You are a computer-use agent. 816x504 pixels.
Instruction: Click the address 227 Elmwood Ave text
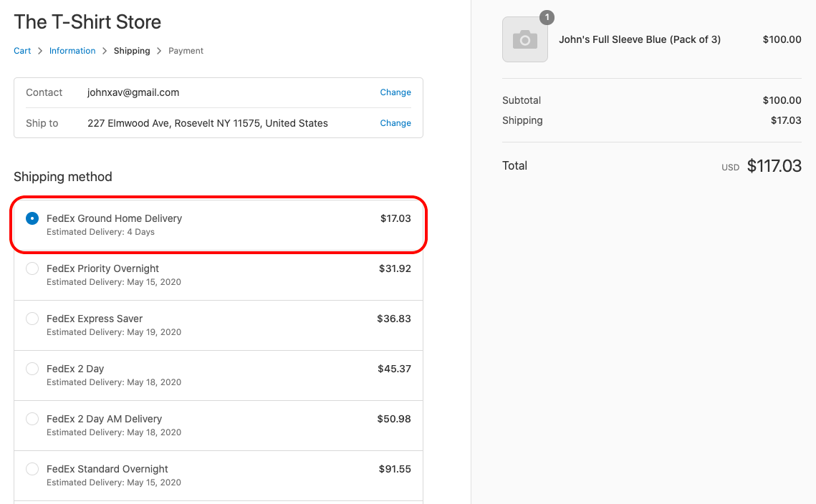[208, 123]
